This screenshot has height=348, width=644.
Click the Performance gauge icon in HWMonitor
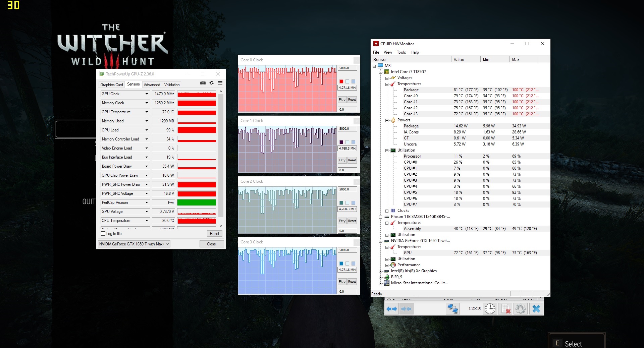393,265
